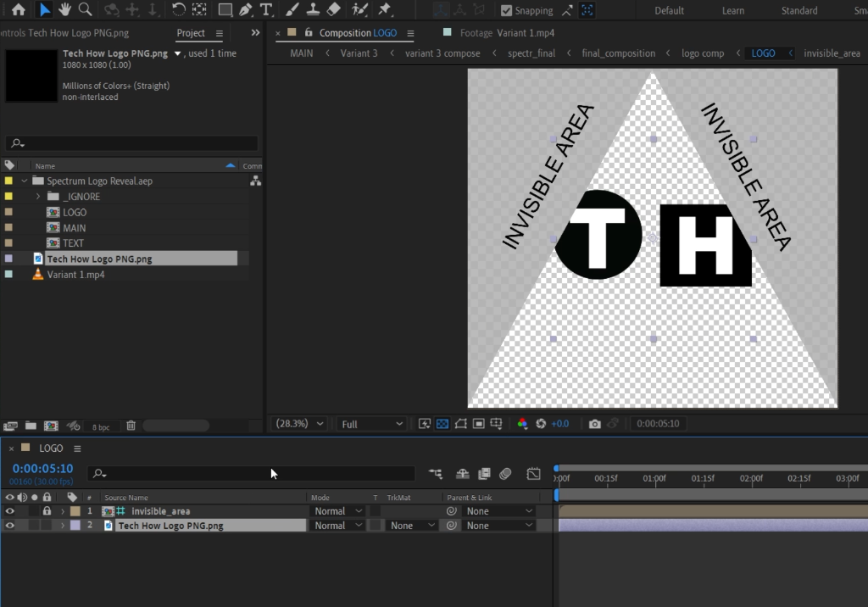The image size is (868, 607).
Task: Select the Hand tool
Action: (x=64, y=10)
